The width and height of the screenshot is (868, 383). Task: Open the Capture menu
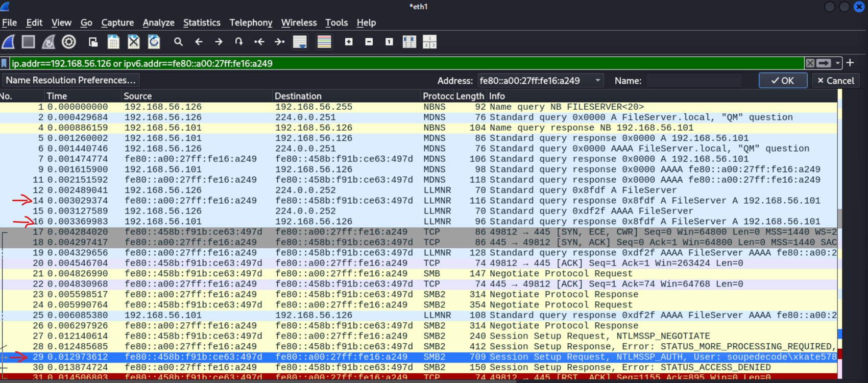coord(117,22)
